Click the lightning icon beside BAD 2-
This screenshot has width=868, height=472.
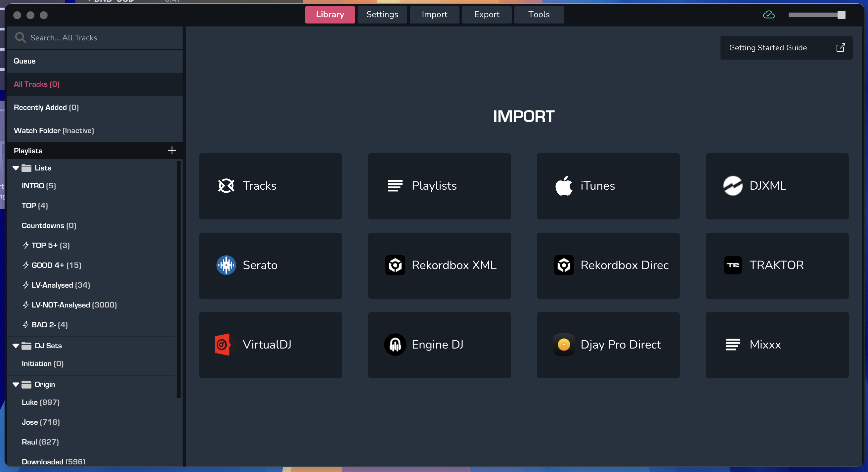pos(25,325)
